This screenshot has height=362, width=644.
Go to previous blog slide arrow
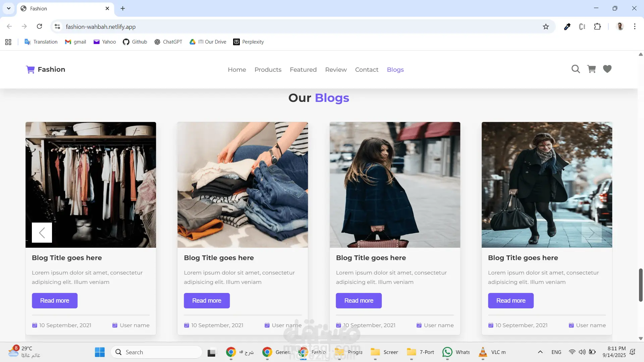[42, 233]
